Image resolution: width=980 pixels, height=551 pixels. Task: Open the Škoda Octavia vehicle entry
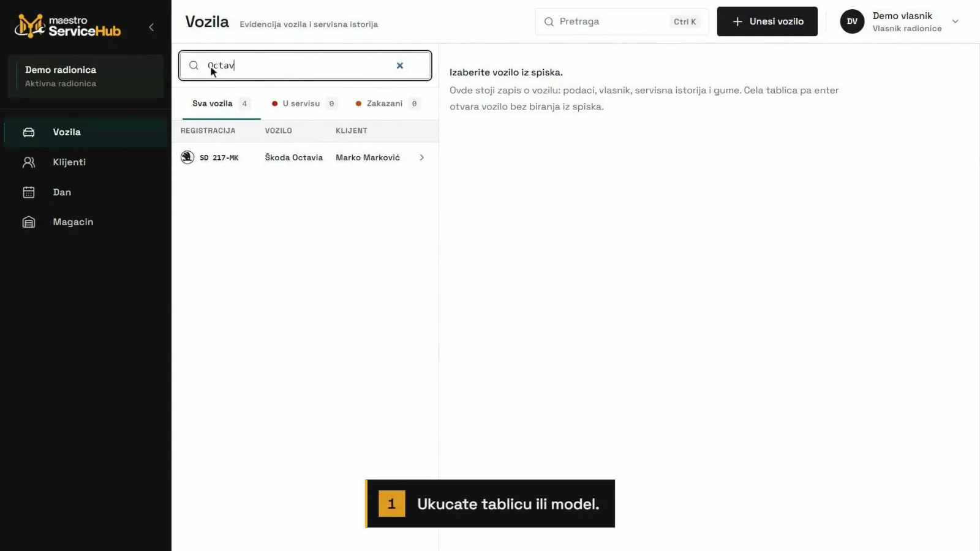pyautogui.click(x=305, y=157)
